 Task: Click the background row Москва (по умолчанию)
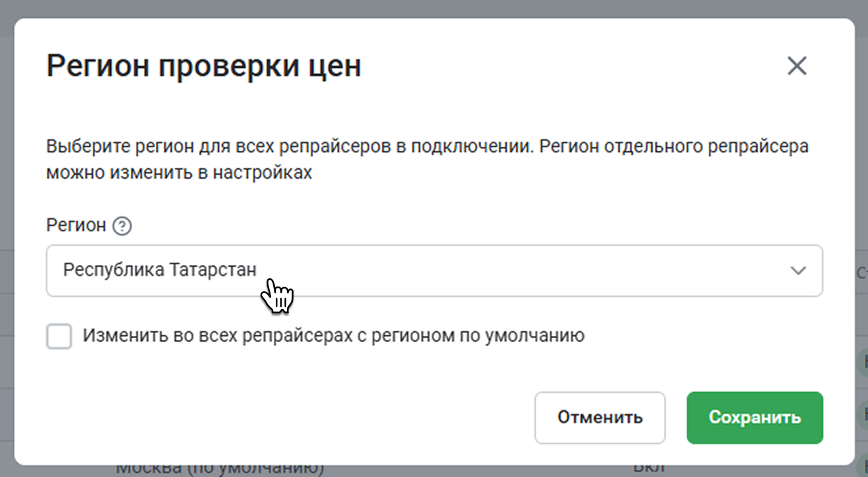point(220,470)
